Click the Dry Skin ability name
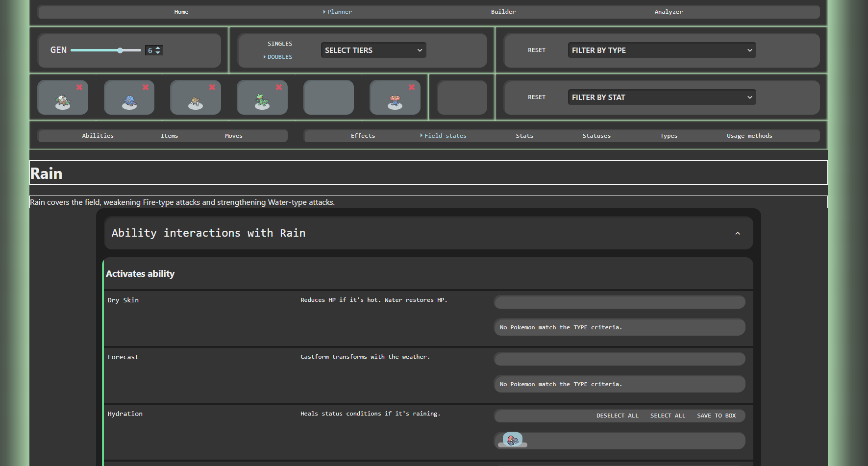868x466 pixels. [123, 300]
